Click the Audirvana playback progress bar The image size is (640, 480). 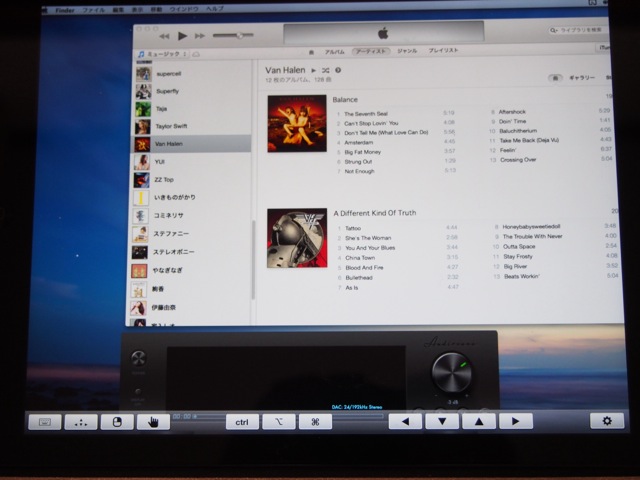[287, 416]
